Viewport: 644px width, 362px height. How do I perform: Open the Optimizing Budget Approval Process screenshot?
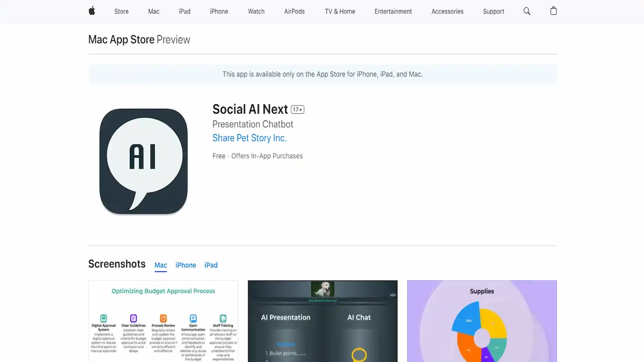[x=163, y=321]
